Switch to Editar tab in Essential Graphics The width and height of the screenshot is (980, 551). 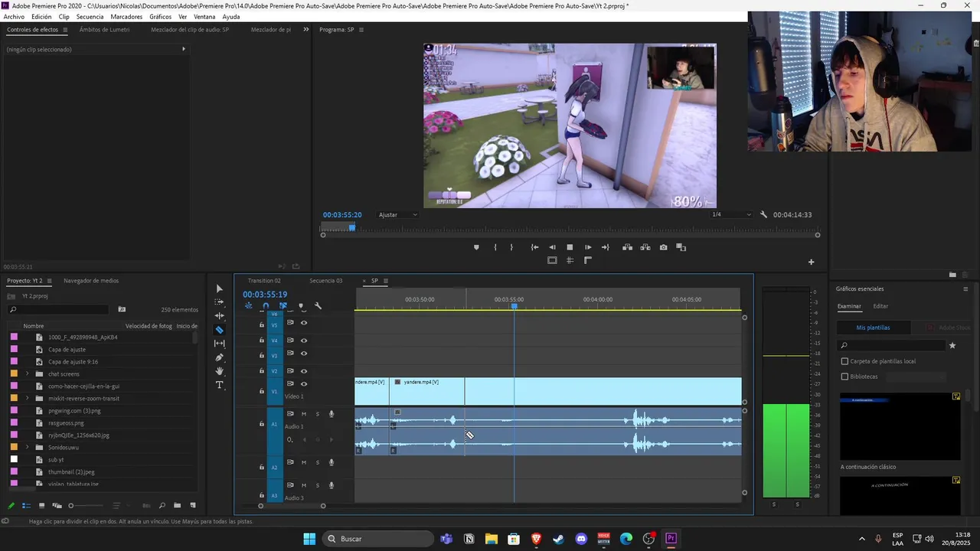(881, 306)
